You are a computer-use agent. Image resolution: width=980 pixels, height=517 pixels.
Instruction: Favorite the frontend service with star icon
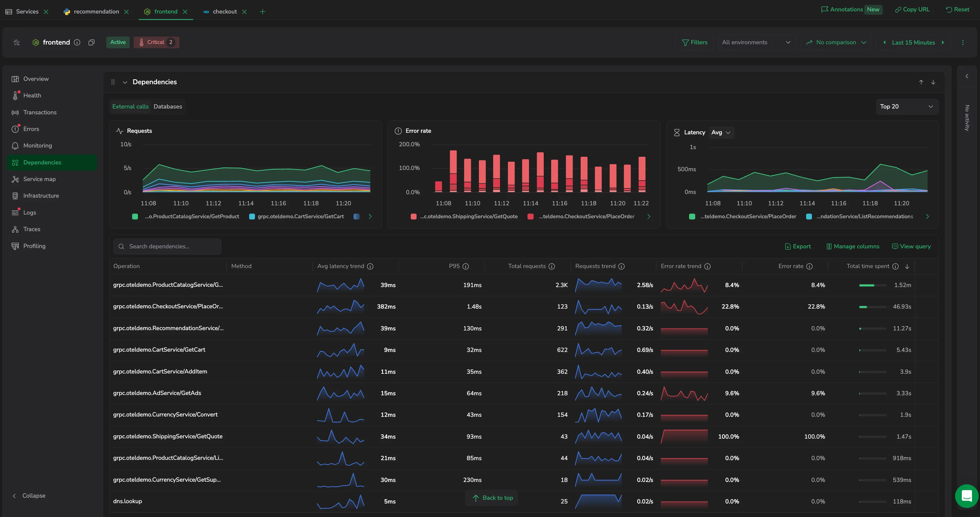click(17, 42)
